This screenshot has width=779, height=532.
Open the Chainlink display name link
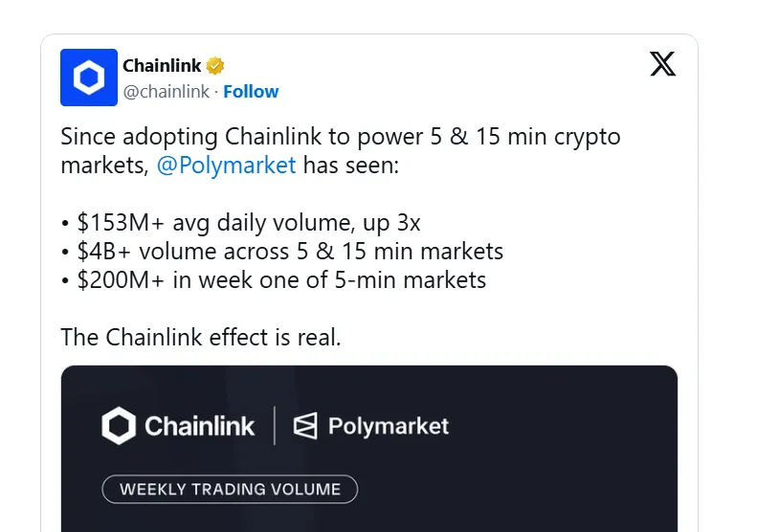[x=162, y=66]
